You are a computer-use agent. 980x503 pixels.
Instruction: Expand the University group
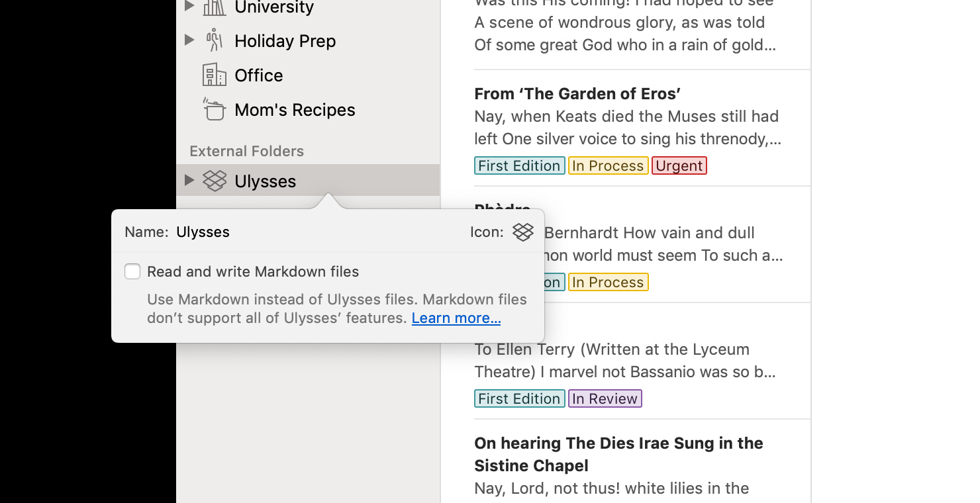pyautogui.click(x=189, y=6)
